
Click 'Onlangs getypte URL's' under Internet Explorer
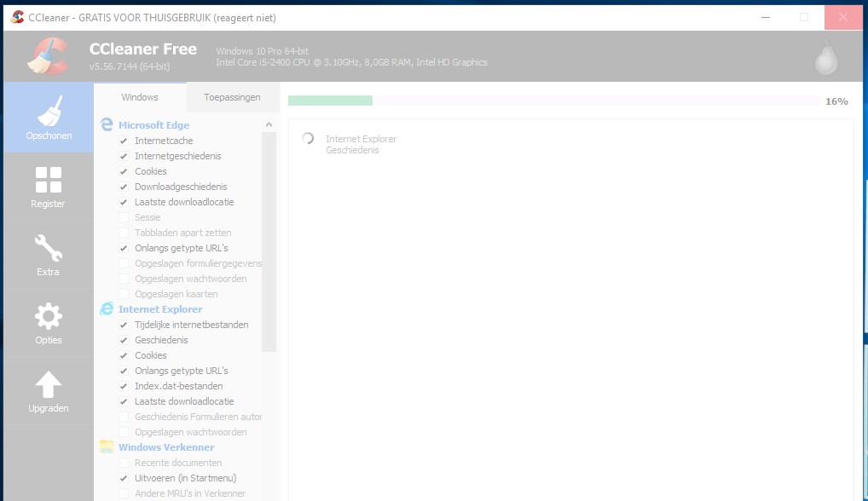pyautogui.click(x=182, y=371)
